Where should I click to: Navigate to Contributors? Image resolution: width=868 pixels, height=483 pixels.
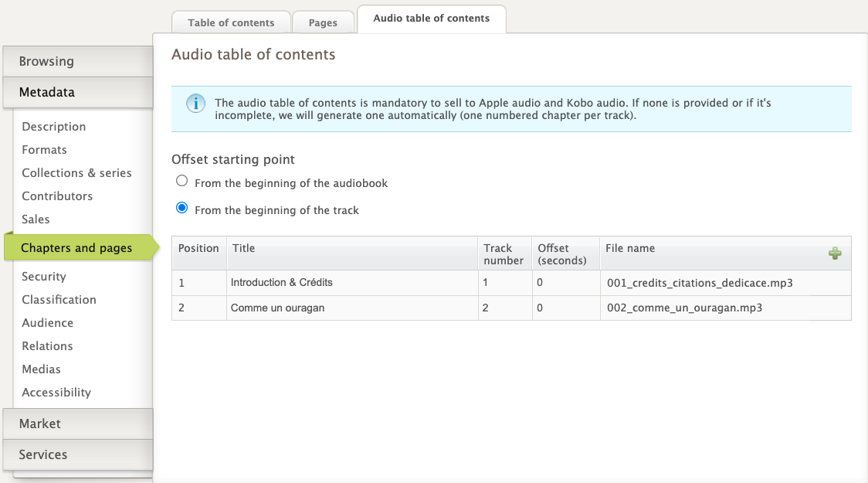(57, 196)
